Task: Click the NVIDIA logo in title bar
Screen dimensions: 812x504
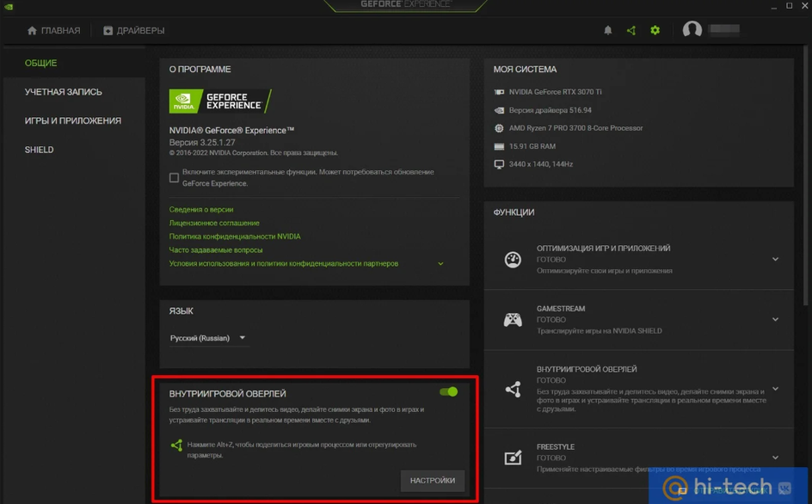Action: point(9,7)
